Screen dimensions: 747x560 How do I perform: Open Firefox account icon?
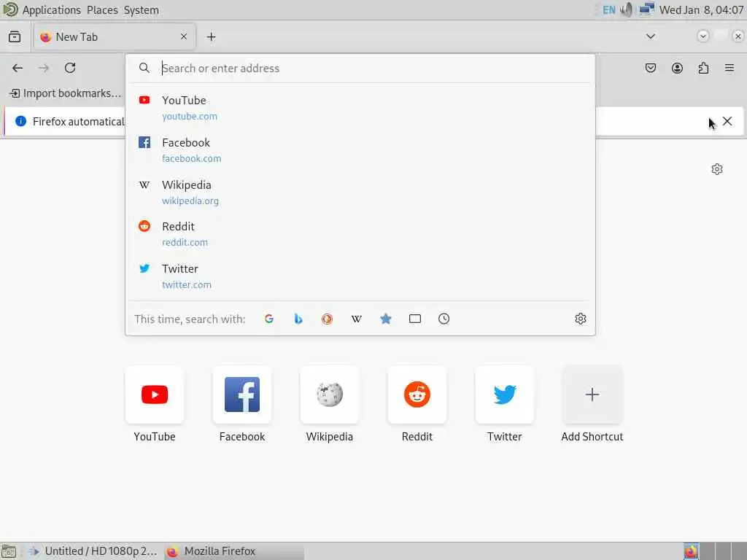coord(677,68)
